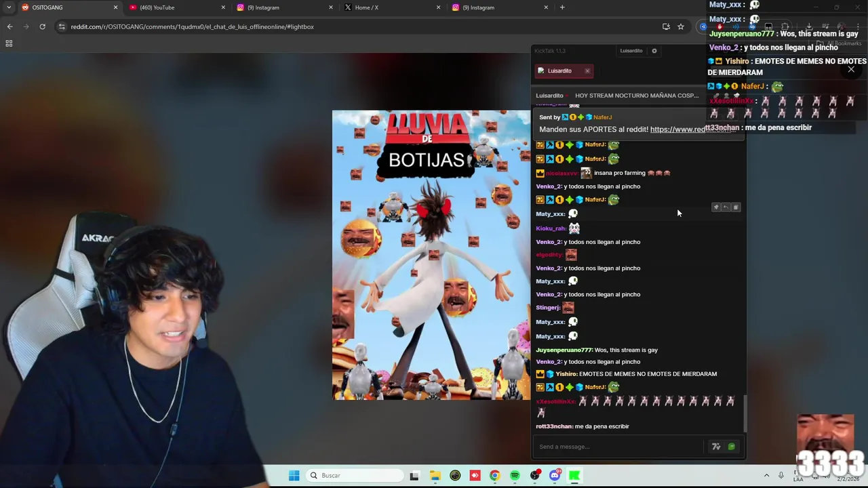
Task: Close the Luisardito chat tab
Action: pyautogui.click(x=587, y=70)
